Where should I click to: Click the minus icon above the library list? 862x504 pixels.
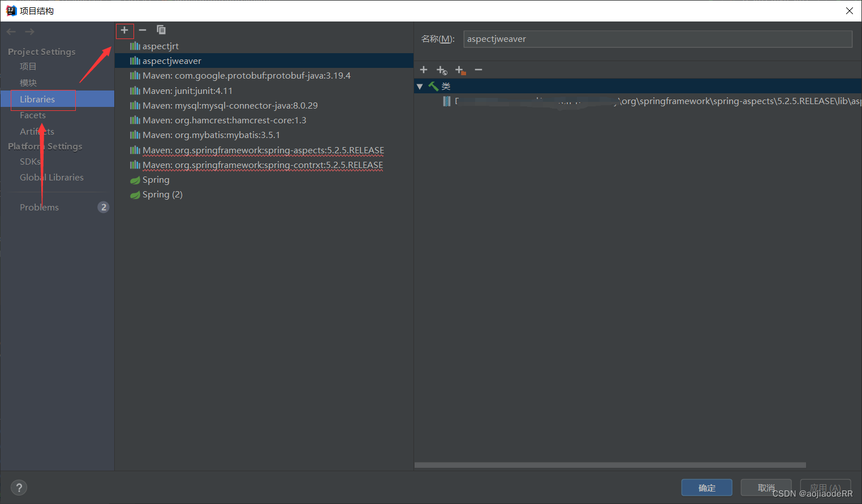pyautogui.click(x=142, y=31)
